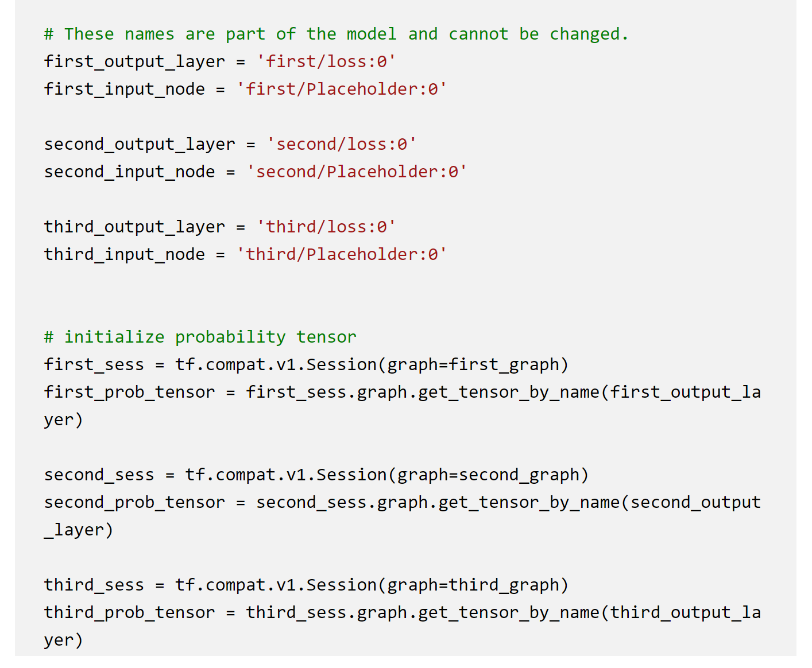The width and height of the screenshot is (812, 668).
Task: Click the second_sess variable being assigned
Action: [x=99, y=475]
